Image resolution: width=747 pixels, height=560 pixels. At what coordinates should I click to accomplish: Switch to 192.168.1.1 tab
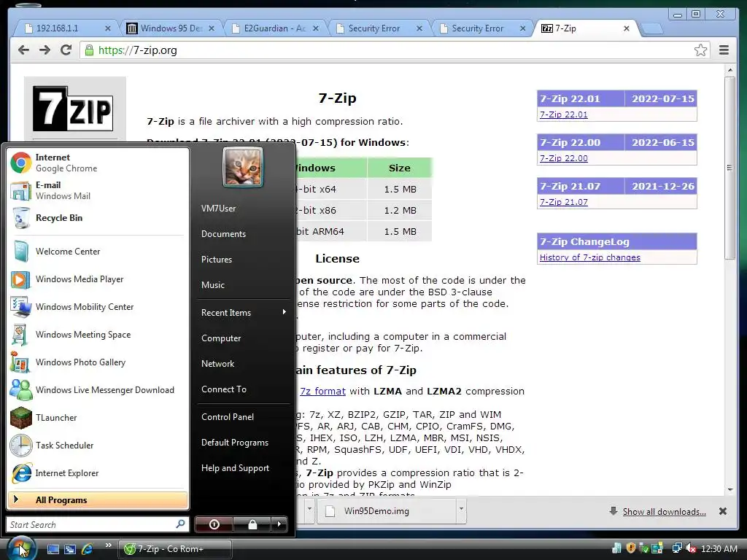[x=66, y=28]
